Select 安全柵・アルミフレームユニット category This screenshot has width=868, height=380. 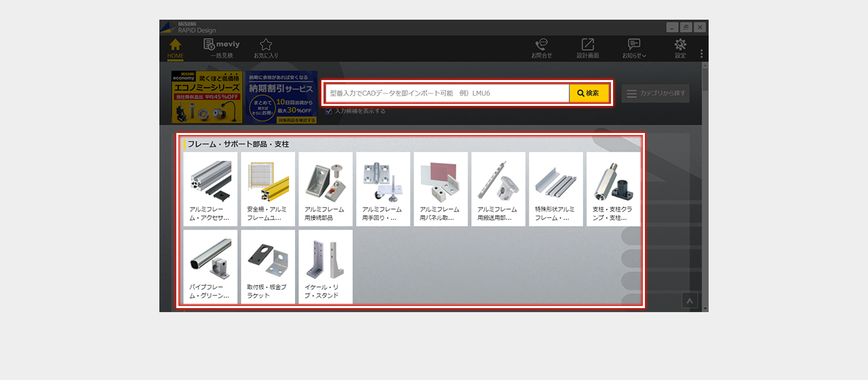[x=268, y=189]
